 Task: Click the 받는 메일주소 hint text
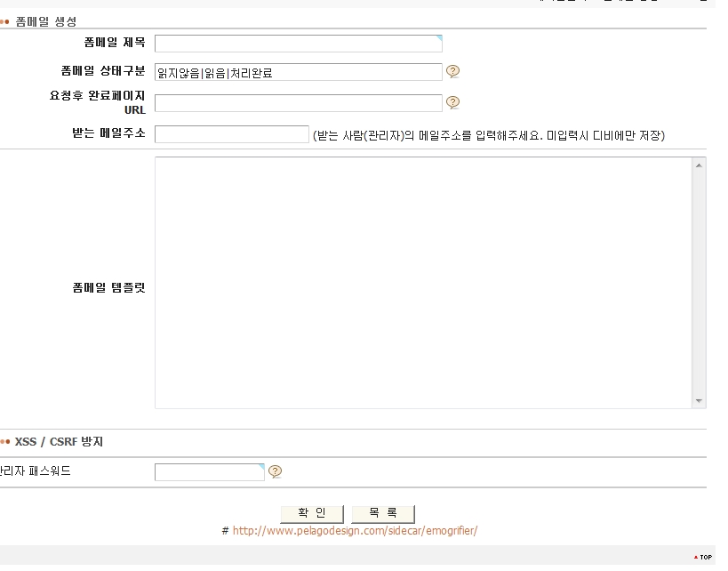click(489, 136)
